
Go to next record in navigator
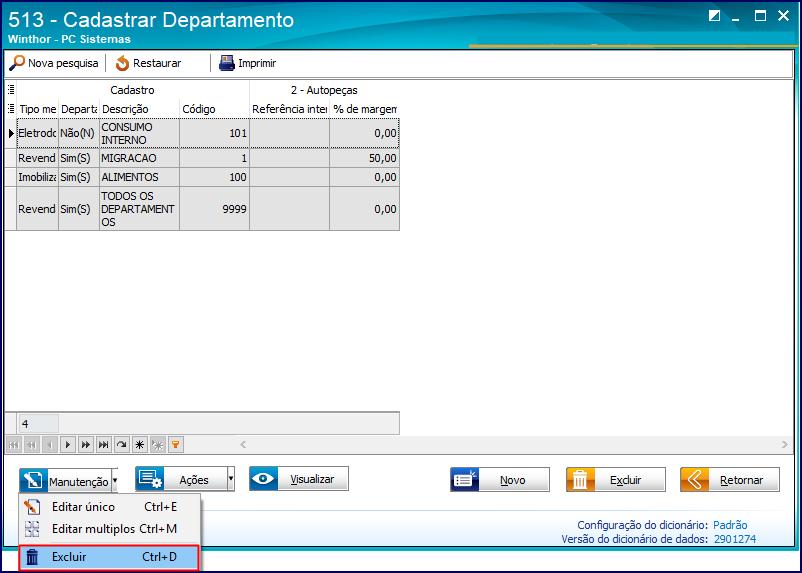(x=68, y=445)
